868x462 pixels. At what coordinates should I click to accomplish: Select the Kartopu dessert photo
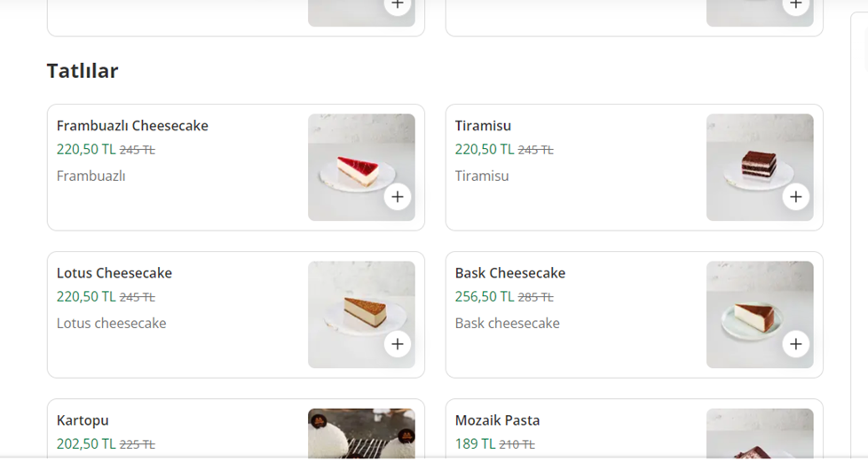(x=361, y=434)
